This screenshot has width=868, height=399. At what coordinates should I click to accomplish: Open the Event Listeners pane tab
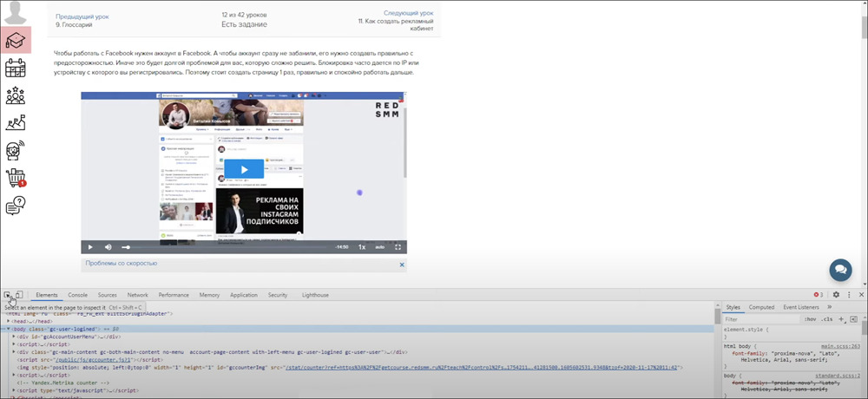[801, 307]
